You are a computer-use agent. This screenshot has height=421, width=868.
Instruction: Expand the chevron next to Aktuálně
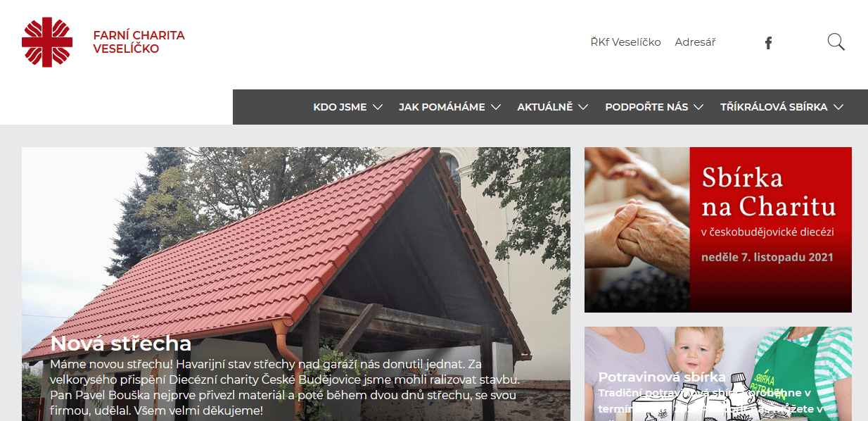[x=583, y=107]
